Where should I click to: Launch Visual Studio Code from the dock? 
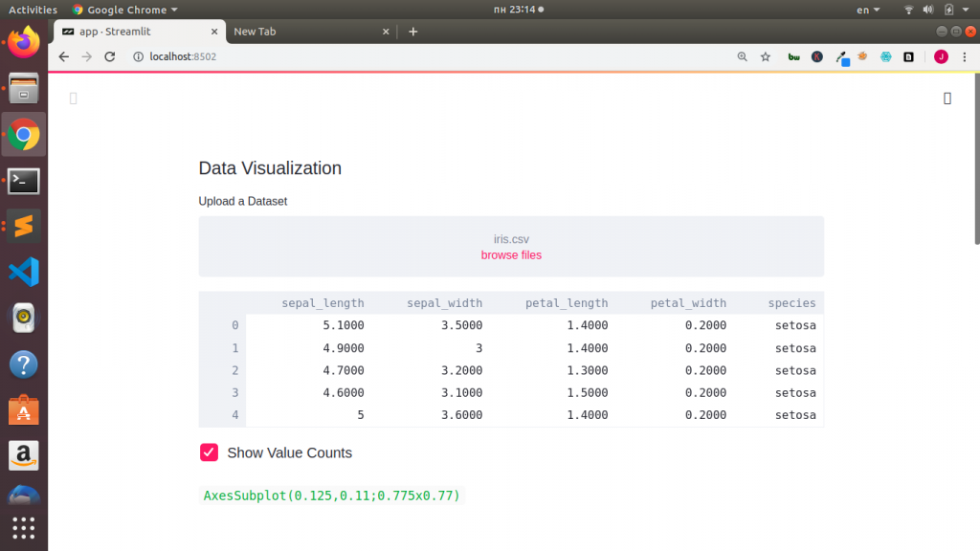click(x=23, y=272)
